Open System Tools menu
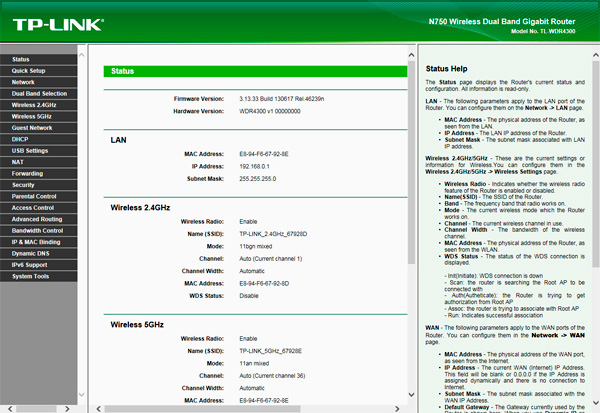This screenshot has width=600, height=413. [x=30, y=275]
